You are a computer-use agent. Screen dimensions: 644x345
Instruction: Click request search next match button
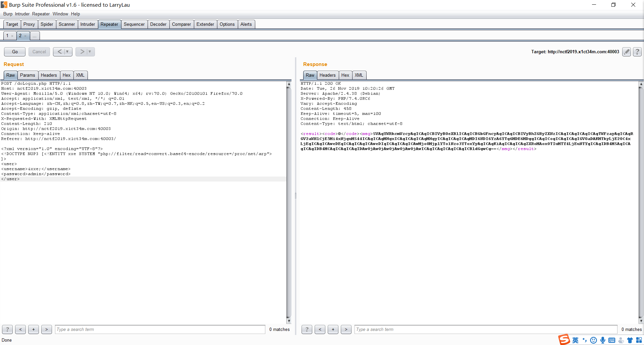[47, 329]
